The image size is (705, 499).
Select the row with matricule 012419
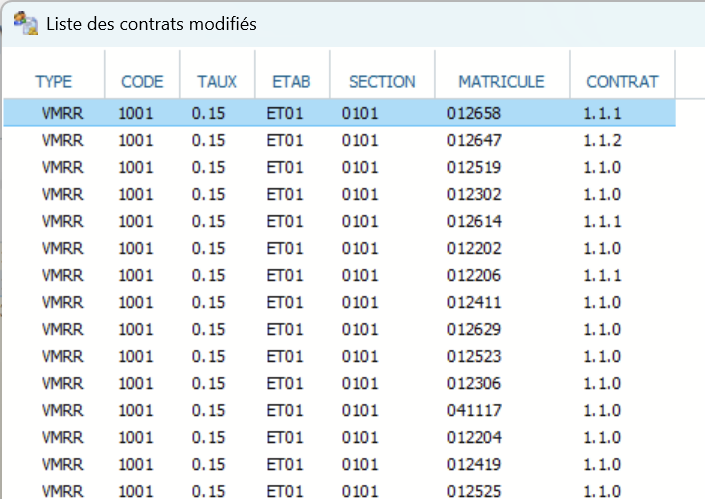tap(474, 464)
